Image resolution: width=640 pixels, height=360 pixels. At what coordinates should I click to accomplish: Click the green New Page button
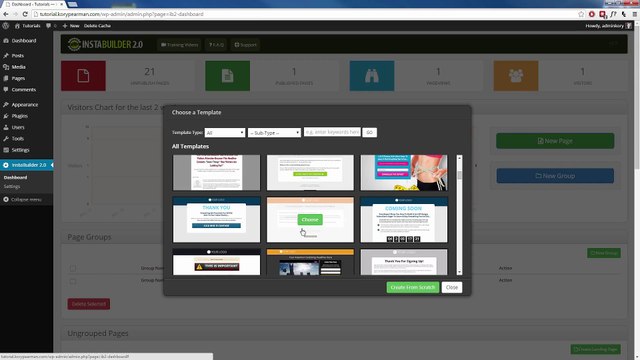[x=555, y=141]
